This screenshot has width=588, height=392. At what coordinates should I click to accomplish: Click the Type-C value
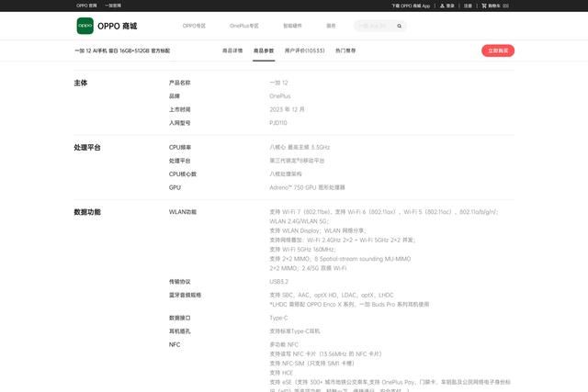[278, 318]
